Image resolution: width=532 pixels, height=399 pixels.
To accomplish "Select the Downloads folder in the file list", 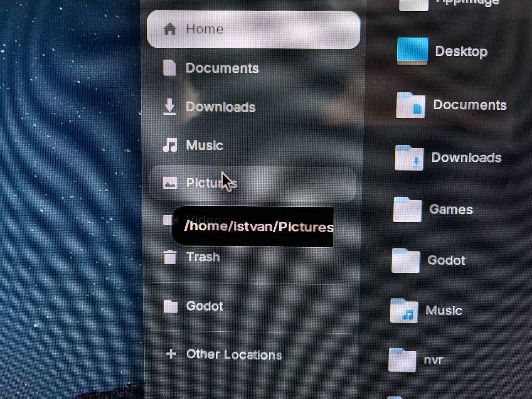I will [448, 158].
